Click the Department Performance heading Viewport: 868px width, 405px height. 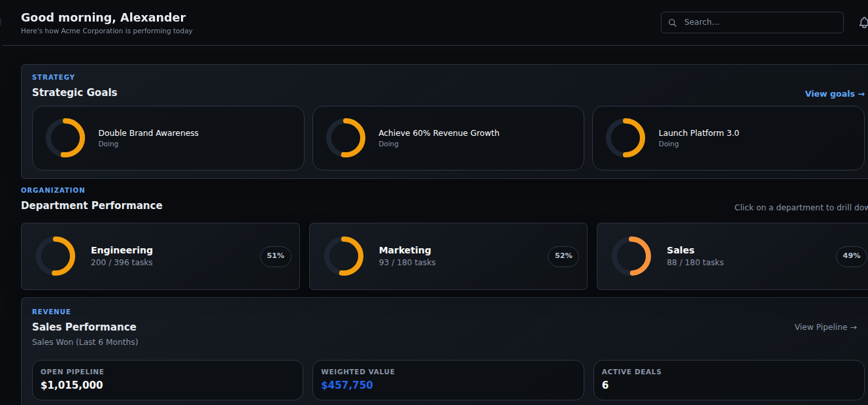coord(92,206)
